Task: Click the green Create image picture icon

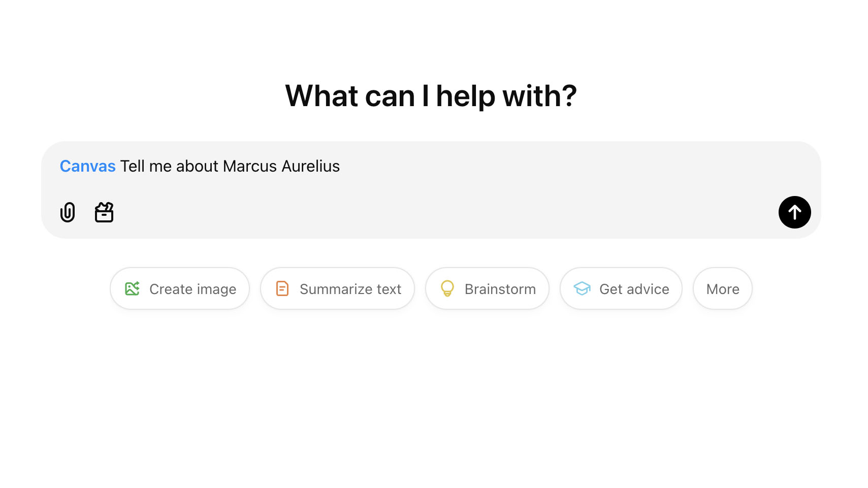Action: point(132,288)
